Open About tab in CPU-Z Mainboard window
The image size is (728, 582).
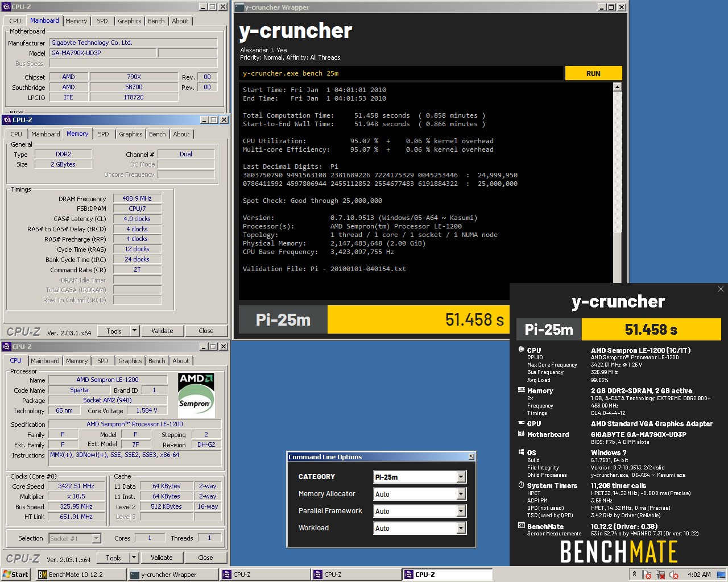point(180,21)
